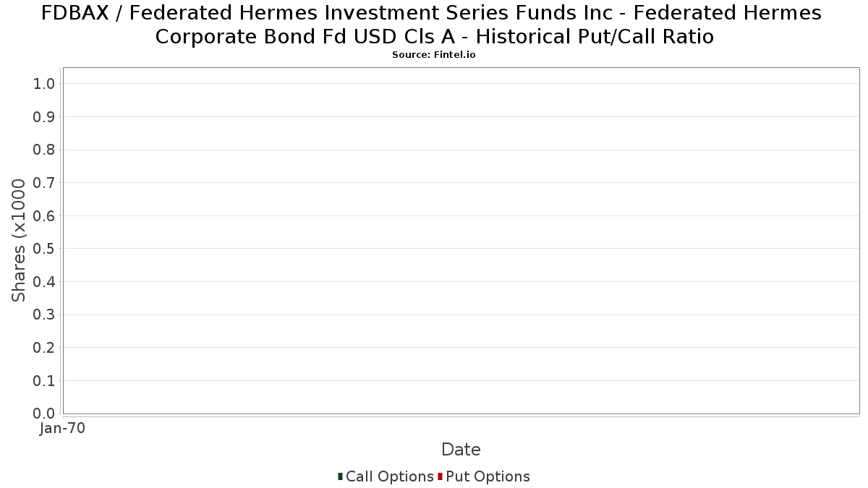Click the Source: Fintel.io link
Image resolution: width=868 pixels, height=488 pixels.
[x=434, y=55]
